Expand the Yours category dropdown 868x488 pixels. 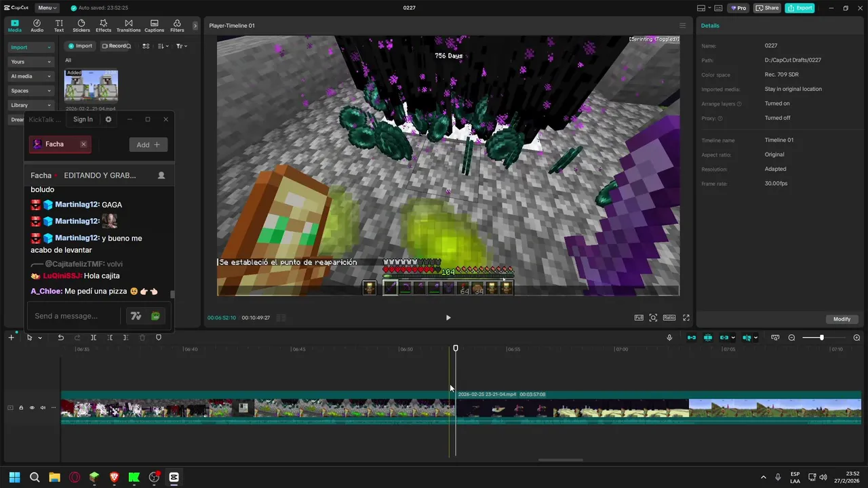[31, 62]
